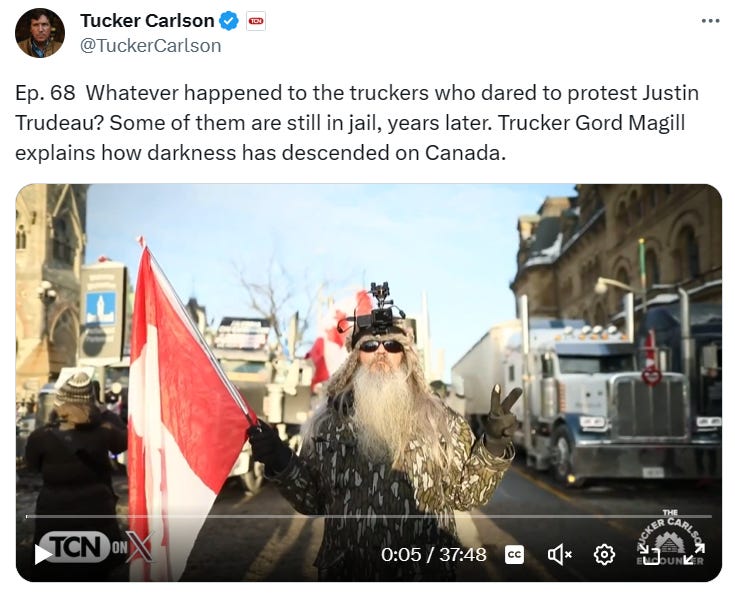Seek to the middle of video progress bar

click(x=369, y=516)
